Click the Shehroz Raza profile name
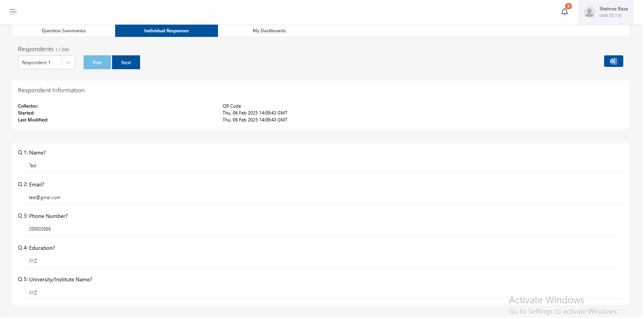Screen dimensions: 644x319 point(613,9)
